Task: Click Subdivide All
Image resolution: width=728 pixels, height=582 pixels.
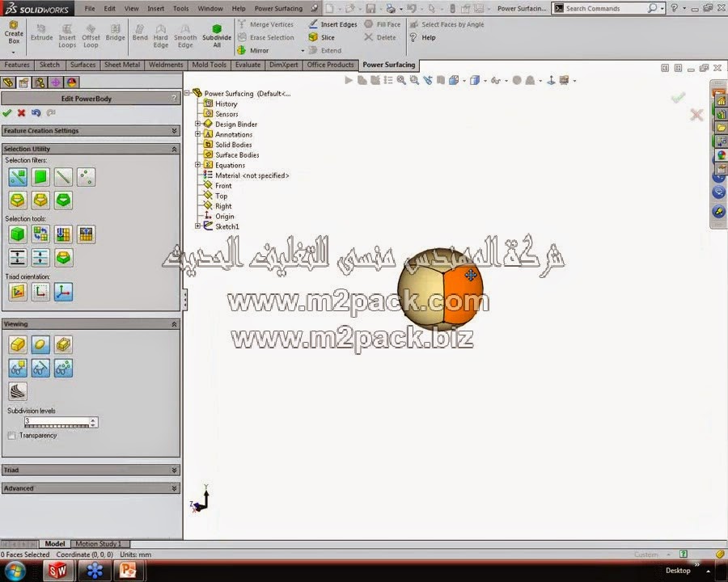Action: pyautogui.click(x=216, y=36)
